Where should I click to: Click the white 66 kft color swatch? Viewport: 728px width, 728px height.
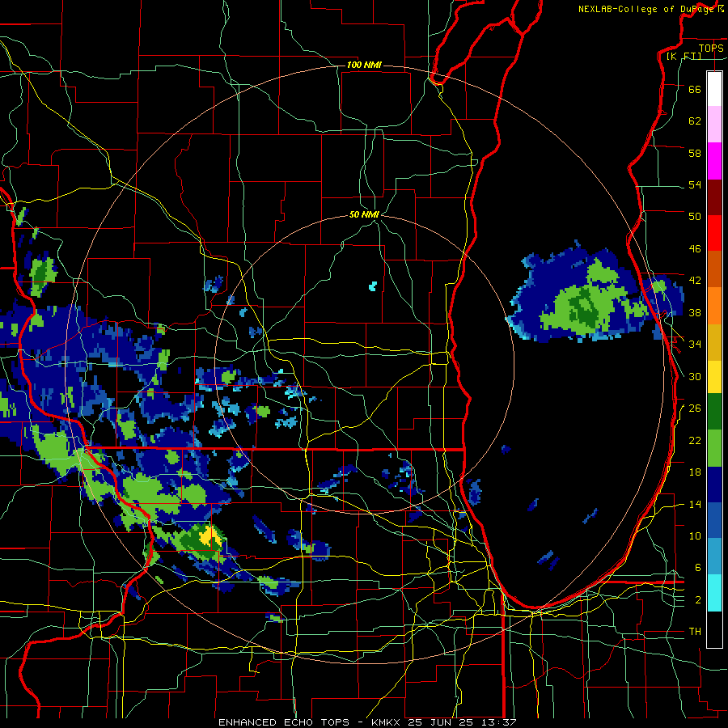714,89
